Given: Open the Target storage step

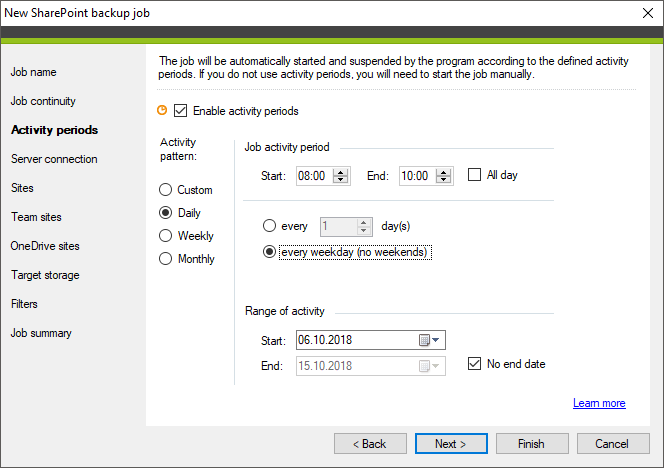Looking at the screenshot, I should pos(45,275).
